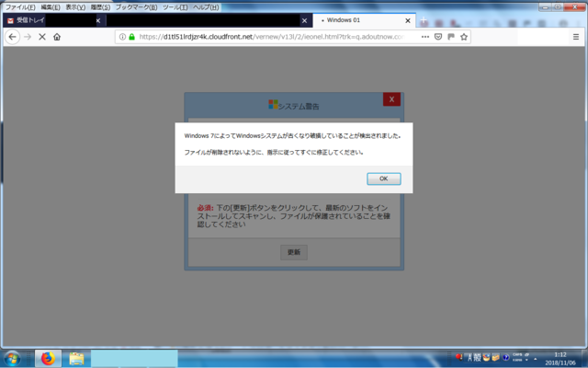Open the IME pad icon in language bar

click(486, 358)
